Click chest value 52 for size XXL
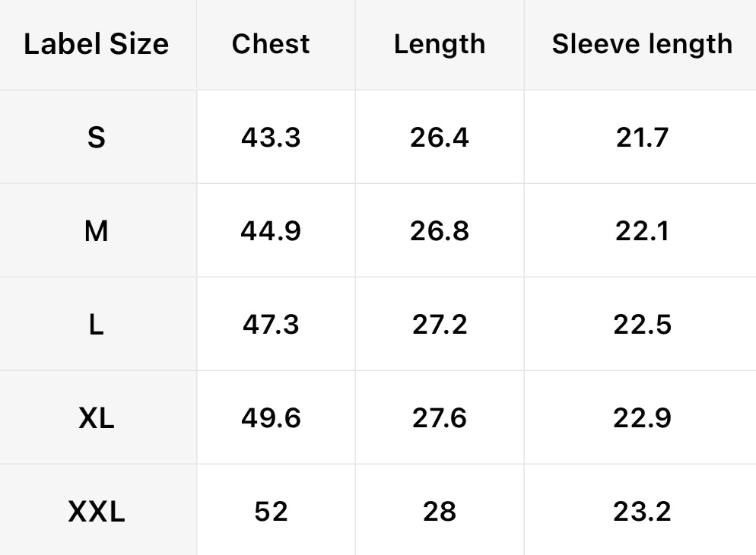 pos(271,512)
